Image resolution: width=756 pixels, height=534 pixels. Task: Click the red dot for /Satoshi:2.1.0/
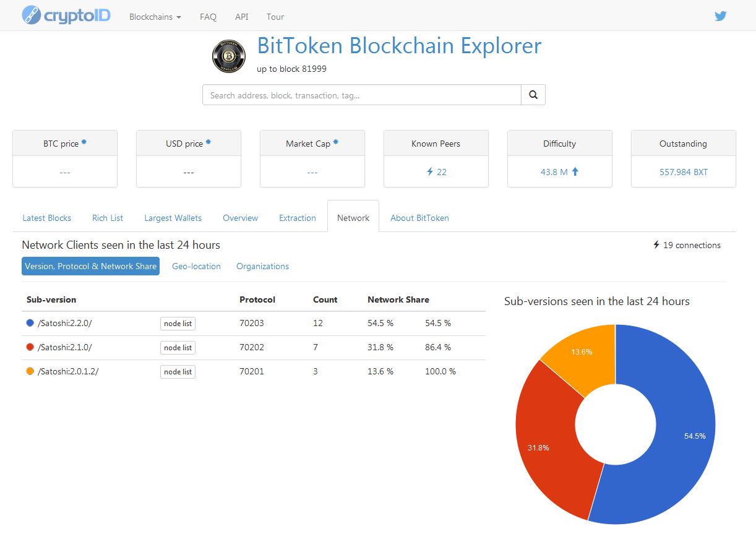[x=30, y=347]
